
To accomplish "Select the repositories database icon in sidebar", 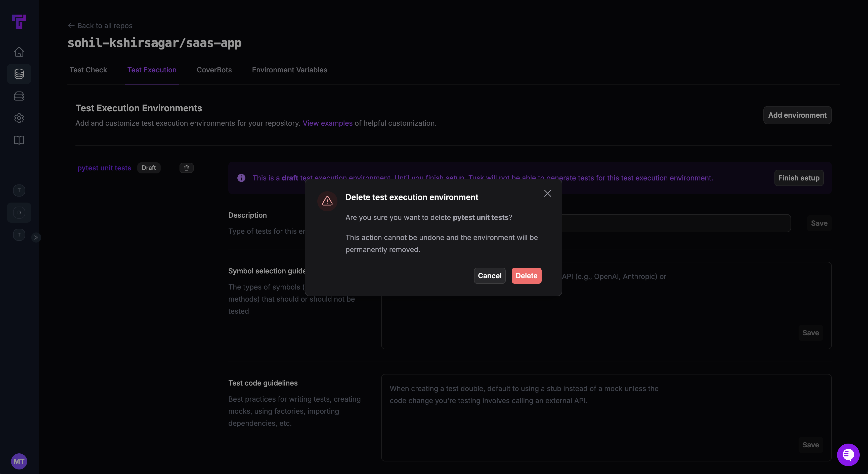I will (19, 74).
